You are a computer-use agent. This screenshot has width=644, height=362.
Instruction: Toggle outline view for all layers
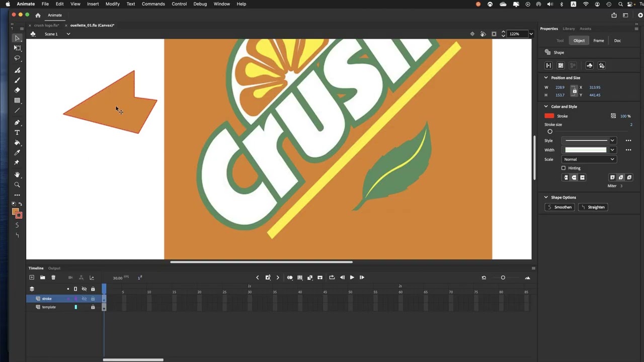click(75, 289)
